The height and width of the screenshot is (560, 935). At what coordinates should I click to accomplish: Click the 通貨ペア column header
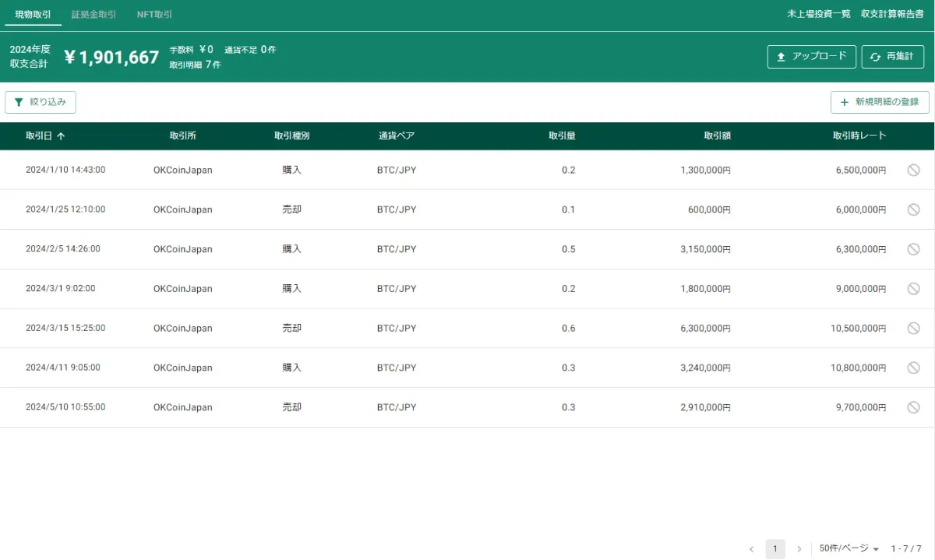[397, 136]
